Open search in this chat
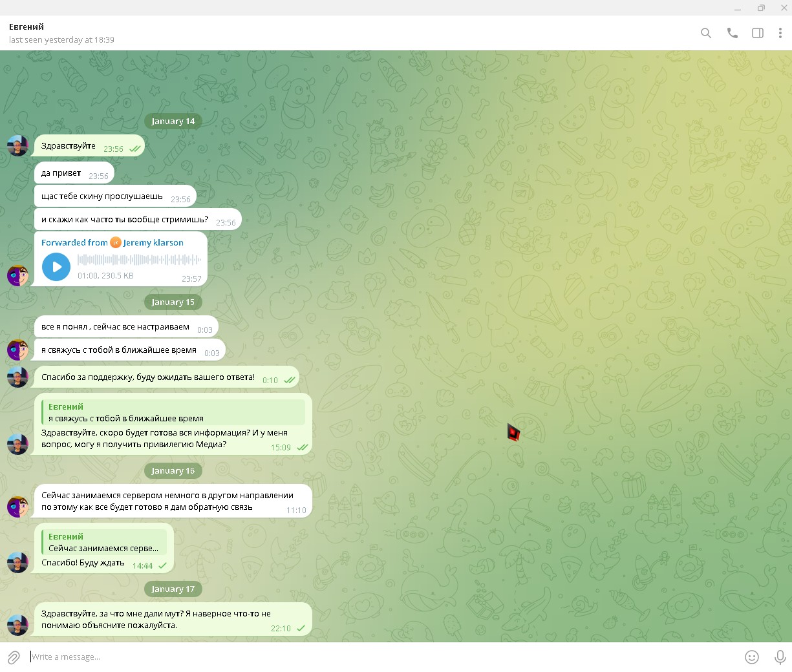Screen dimensions: 792x672 (x=706, y=33)
